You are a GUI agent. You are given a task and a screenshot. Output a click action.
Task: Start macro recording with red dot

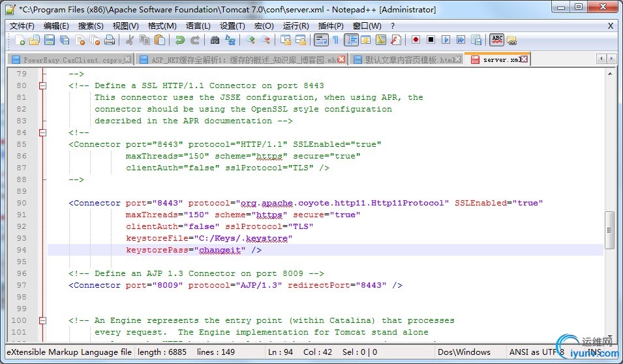coord(416,40)
